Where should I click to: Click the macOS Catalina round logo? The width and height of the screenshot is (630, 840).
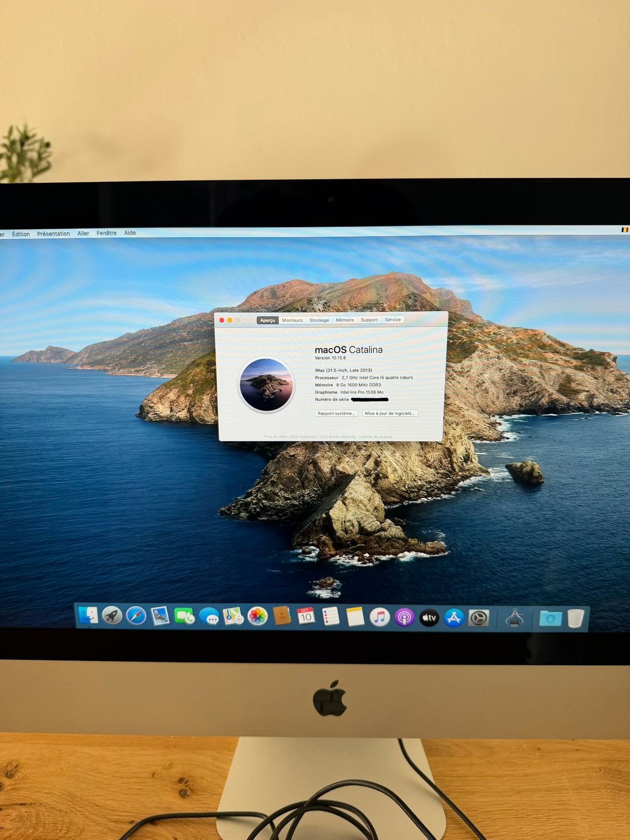[x=266, y=384]
